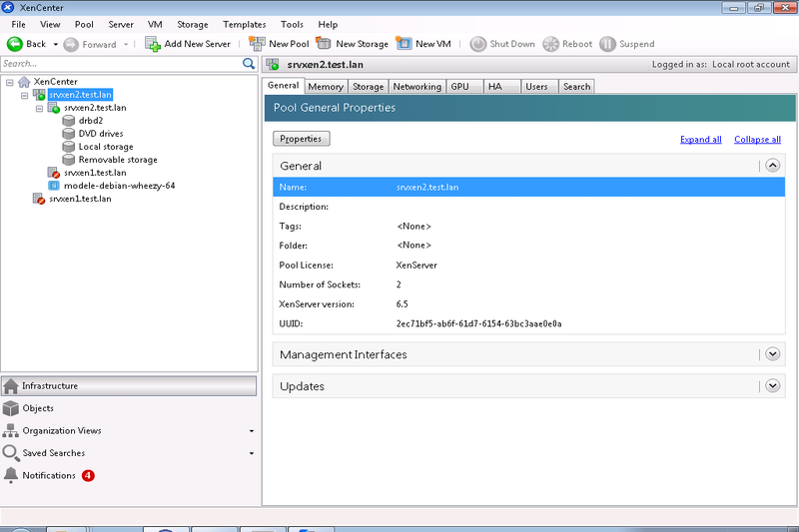Click the green Back arrow icon
The height and width of the screenshot is (532, 799).
14,44
